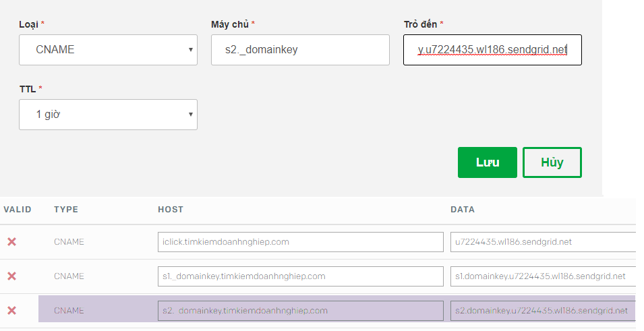Click the red X for the iclick row
Screen dimensions: 644x331
[x=12, y=242]
